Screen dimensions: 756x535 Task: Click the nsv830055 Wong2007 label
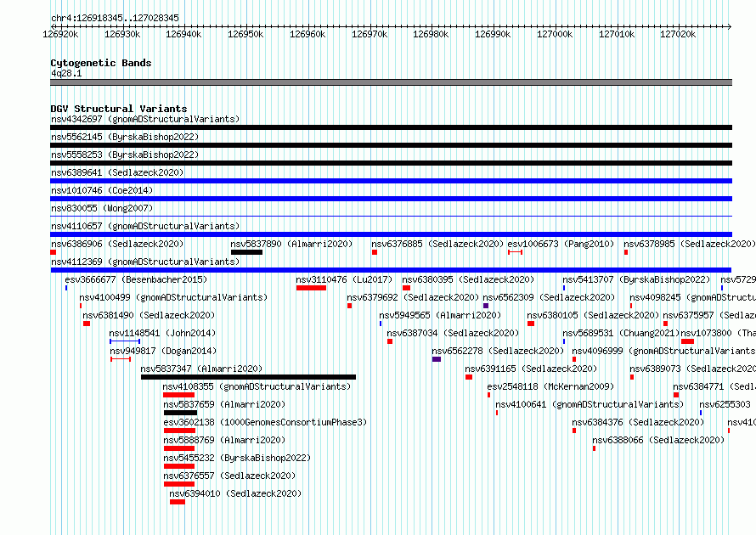pyautogui.click(x=102, y=208)
